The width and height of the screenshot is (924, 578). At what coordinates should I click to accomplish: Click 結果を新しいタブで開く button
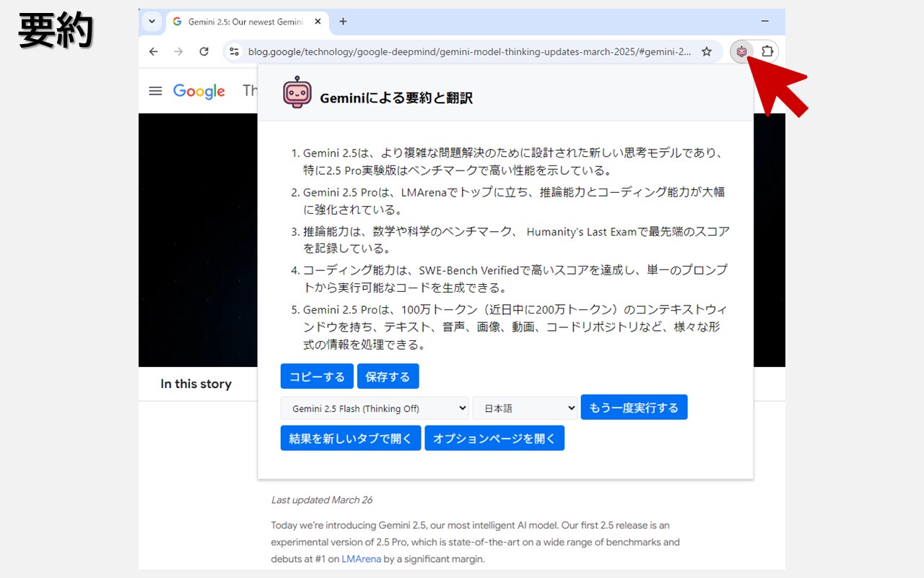pos(351,439)
